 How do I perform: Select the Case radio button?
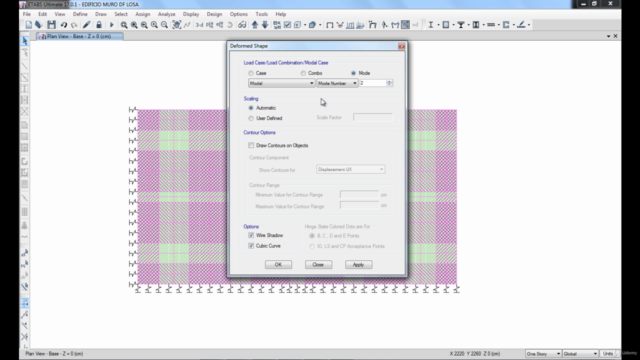(251, 73)
